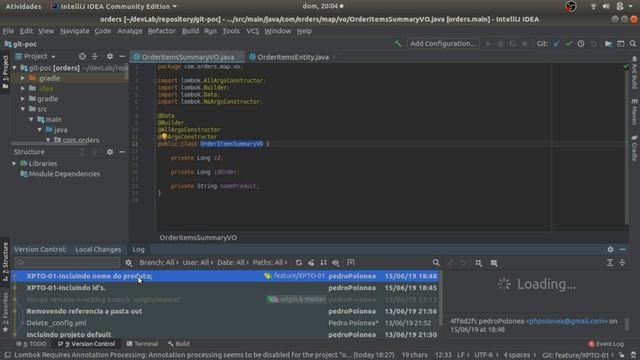Open Project Structure icon in the main toolbar
This screenshot has height=360, width=640.
608,44
